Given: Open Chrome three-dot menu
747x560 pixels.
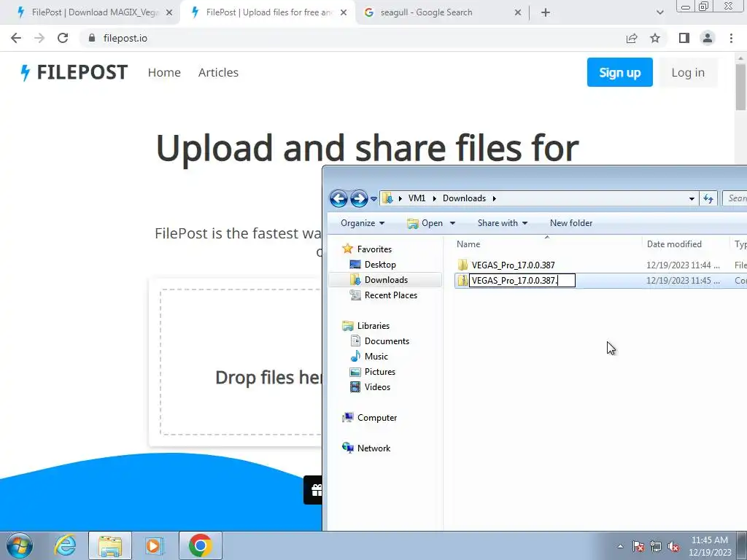Looking at the screenshot, I should coord(731,38).
